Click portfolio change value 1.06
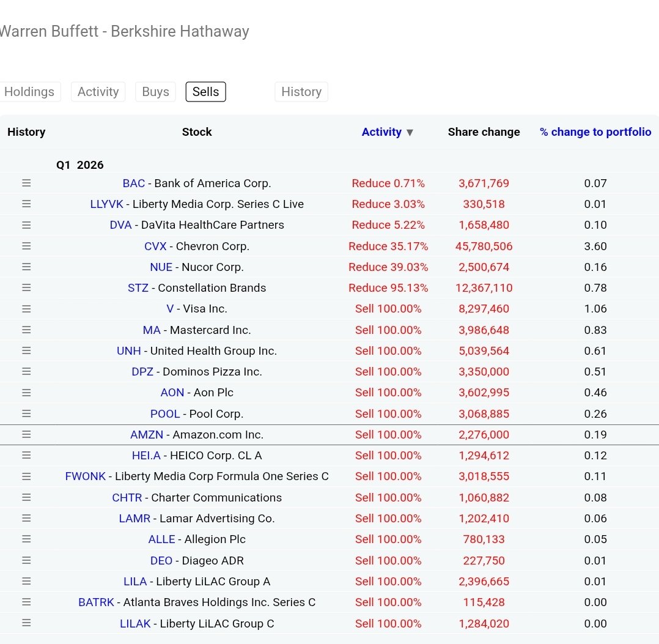Screen dimensions: 659x644 point(595,309)
